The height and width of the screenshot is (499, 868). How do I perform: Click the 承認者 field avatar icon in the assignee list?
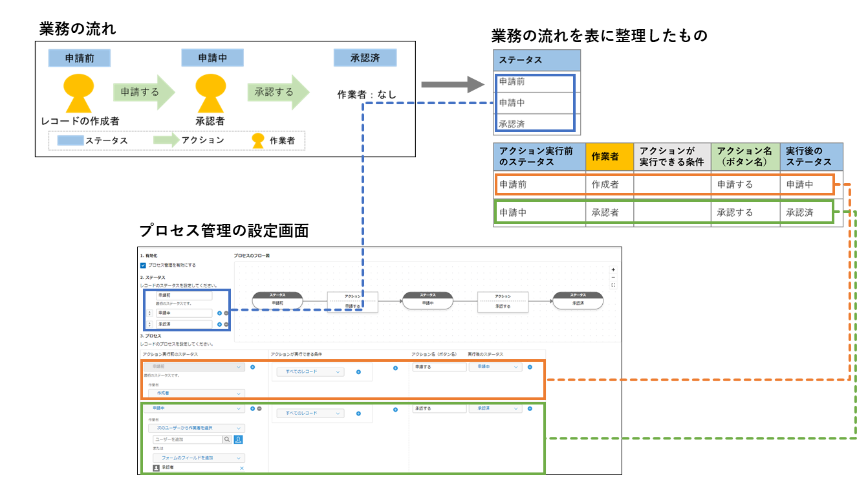pos(156,468)
